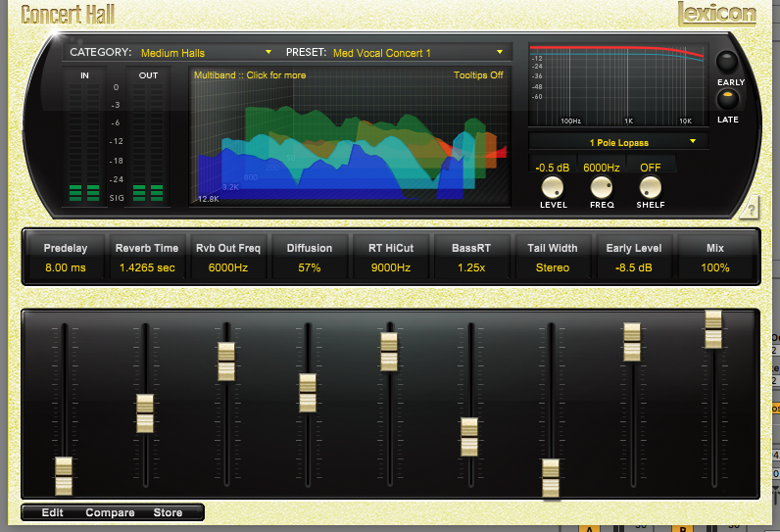Click the Mix 100% value

click(x=714, y=267)
